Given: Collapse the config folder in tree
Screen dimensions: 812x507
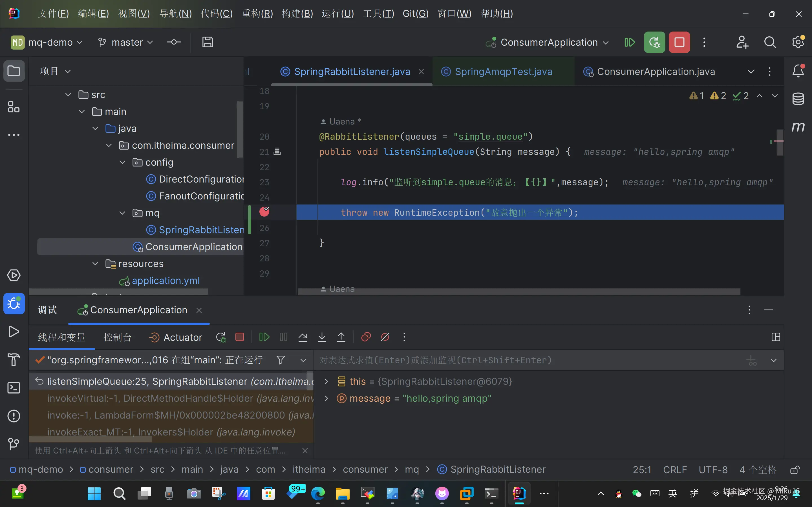Looking at the screenshot, I should [x=122, y=162].
